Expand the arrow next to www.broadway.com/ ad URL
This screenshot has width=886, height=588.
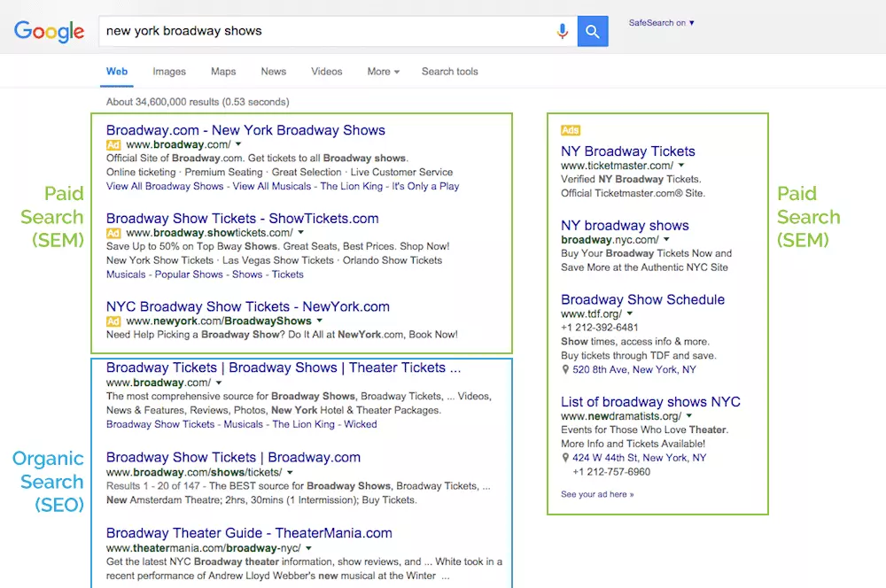[238, 144]
